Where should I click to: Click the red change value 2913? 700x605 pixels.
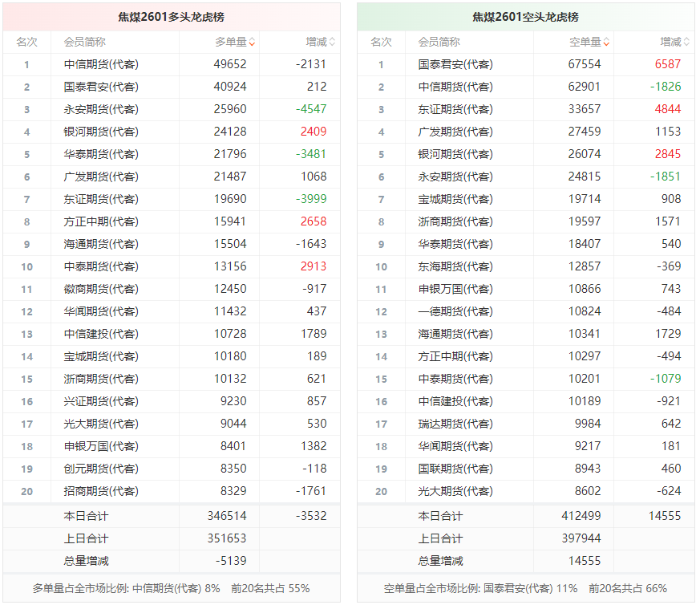(x=314, y=266)
